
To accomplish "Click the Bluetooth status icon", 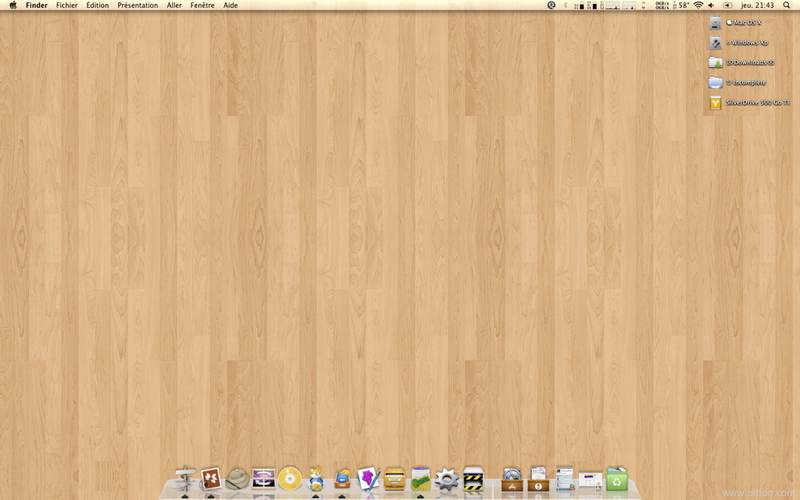I will pyautogui.click(x=566, y=5).
